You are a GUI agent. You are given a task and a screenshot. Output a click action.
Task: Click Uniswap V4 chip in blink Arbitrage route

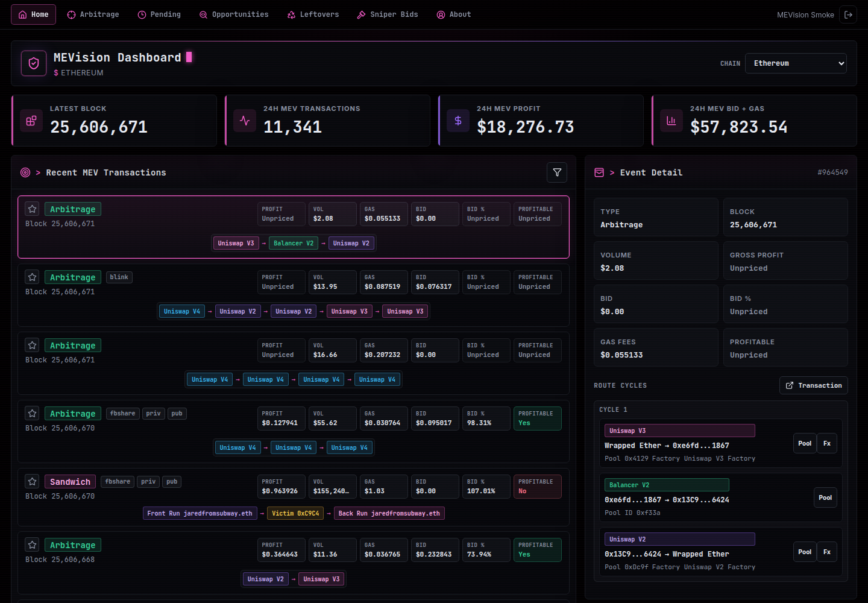click(182, 311)
